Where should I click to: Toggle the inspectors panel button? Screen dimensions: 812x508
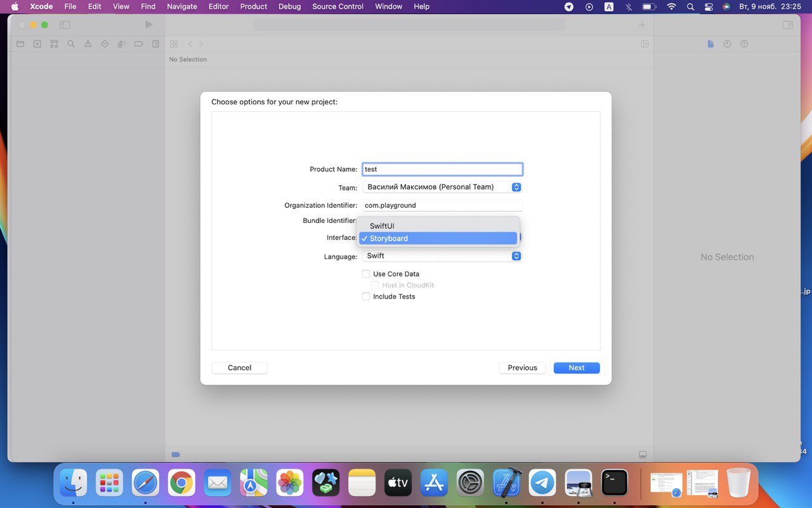pos(787,25)
